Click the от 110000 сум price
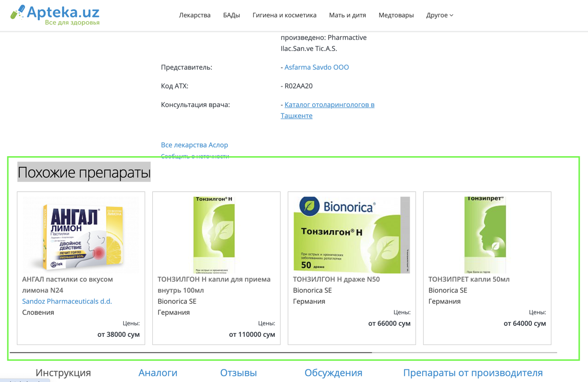Screen dimensions: 588x382 coord(252,334)
